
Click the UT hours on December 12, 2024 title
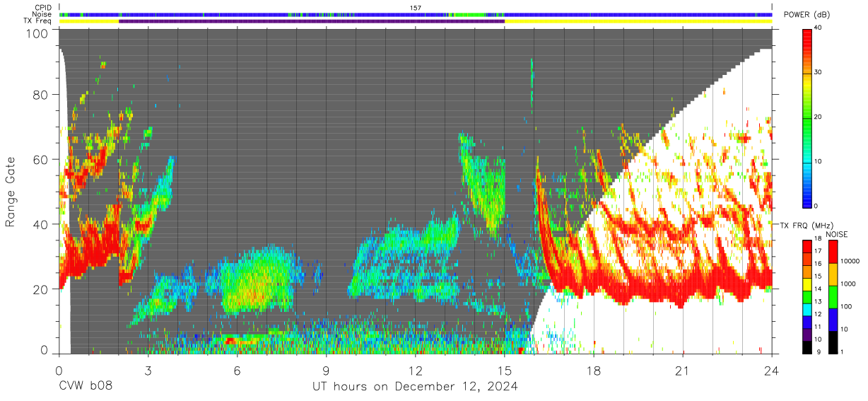tap(416, 386)
